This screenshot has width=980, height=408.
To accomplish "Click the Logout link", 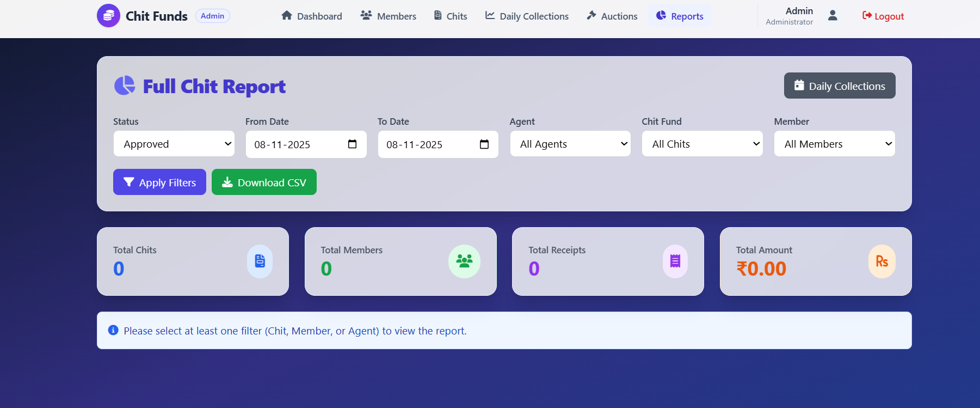I will [x=883, y=16].
